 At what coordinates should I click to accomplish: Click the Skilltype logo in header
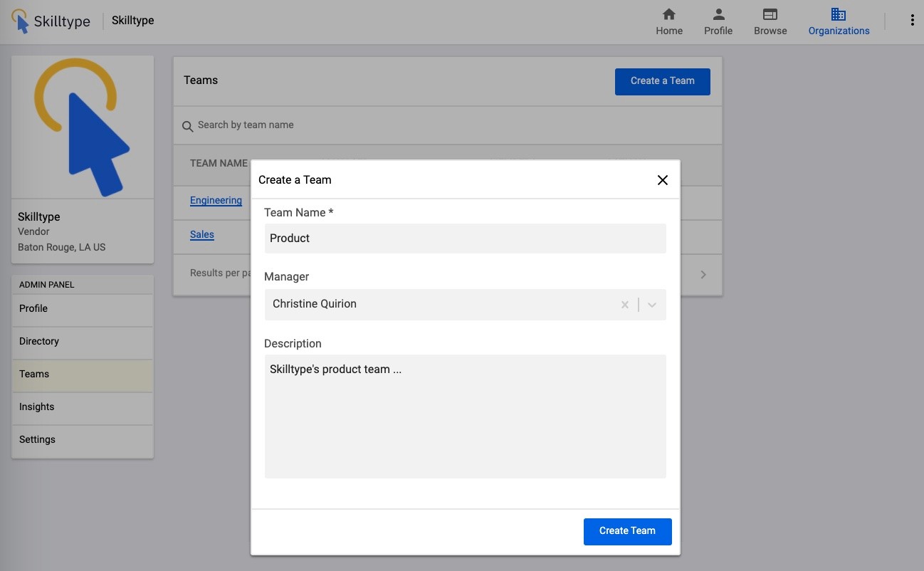[x=51, y=21]
